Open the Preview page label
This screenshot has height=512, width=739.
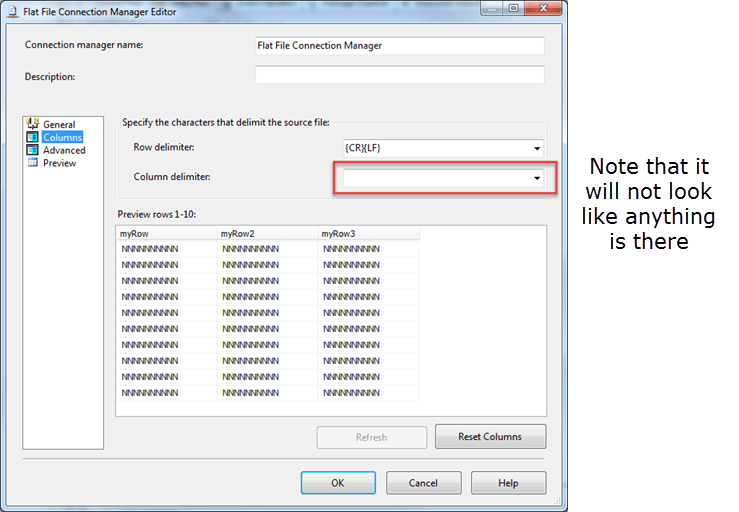click(x=59, y=163)
